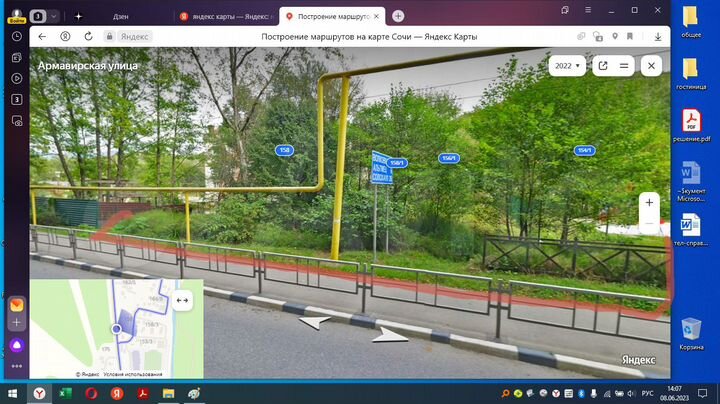Open the browser downloads icon
The height and width of the screenshot is (404, 720).
[x=656, y=36]
